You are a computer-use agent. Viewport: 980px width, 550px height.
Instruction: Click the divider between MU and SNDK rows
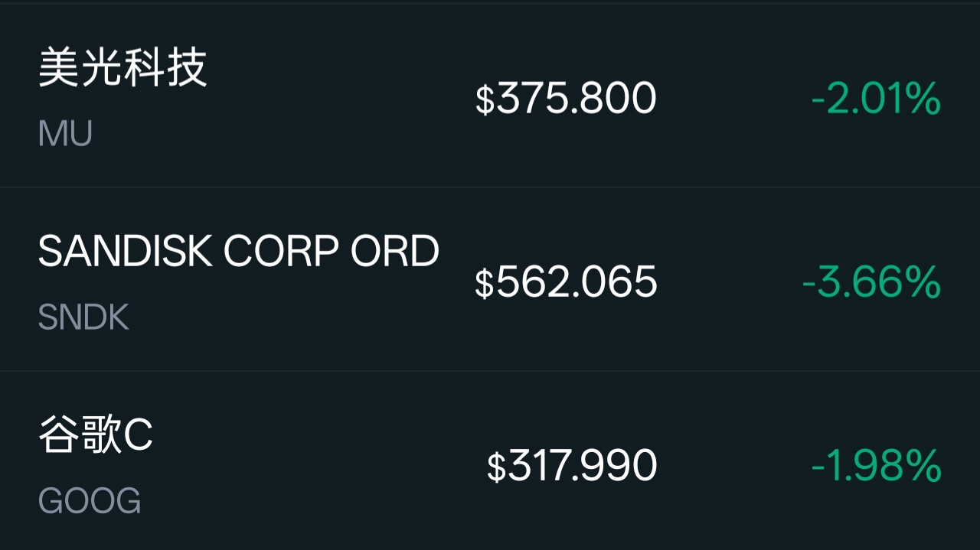(490, 187)
